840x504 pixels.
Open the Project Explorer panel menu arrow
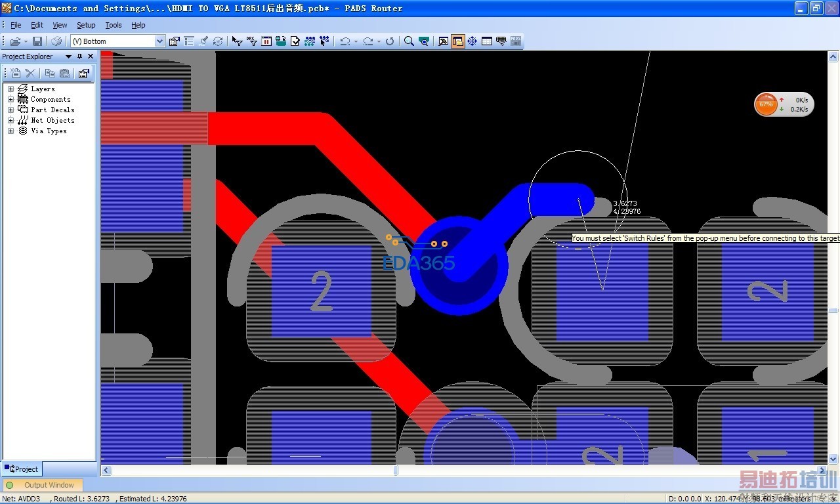68,56
